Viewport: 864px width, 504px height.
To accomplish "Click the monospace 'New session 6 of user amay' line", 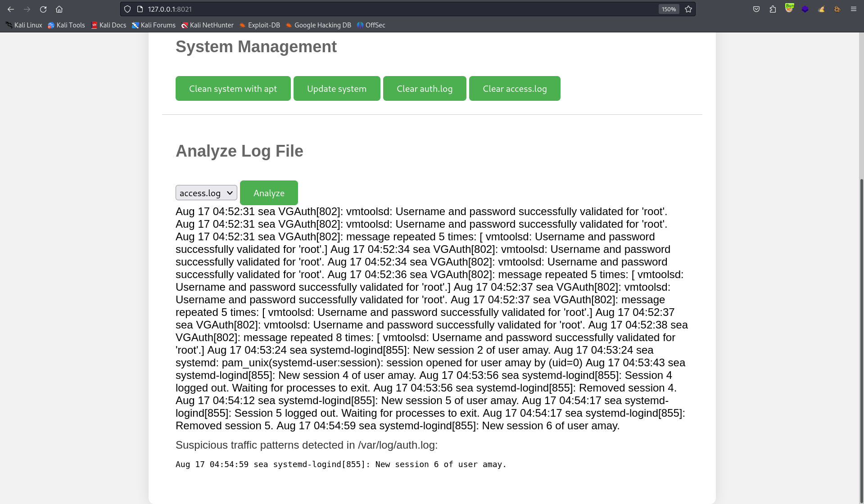I will [x=341, y=464].
